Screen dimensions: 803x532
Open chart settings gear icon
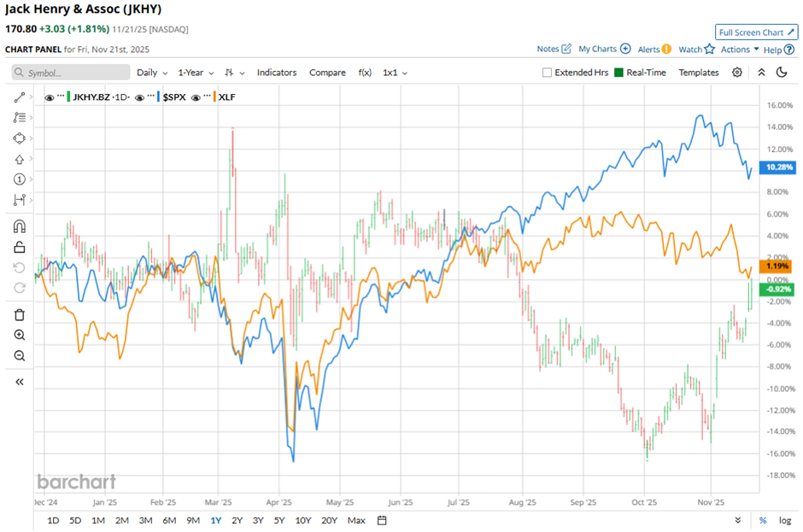point(737,73)
